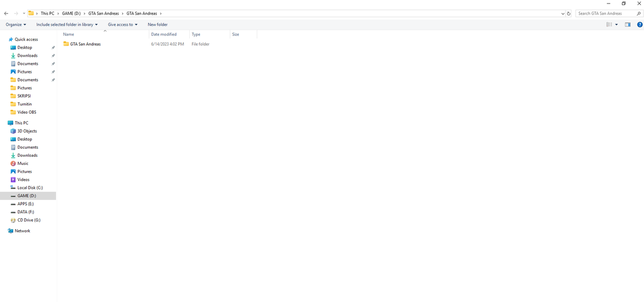Viewport: 644px width, 302px height.
Task: Click the Music note icon
Action: click(13, 163)
